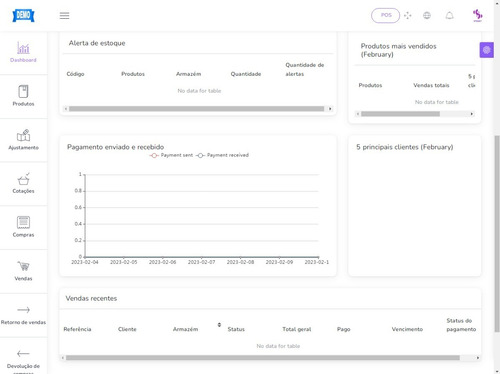
Task: Click the DEMO logo
Action: pos(23,15)
